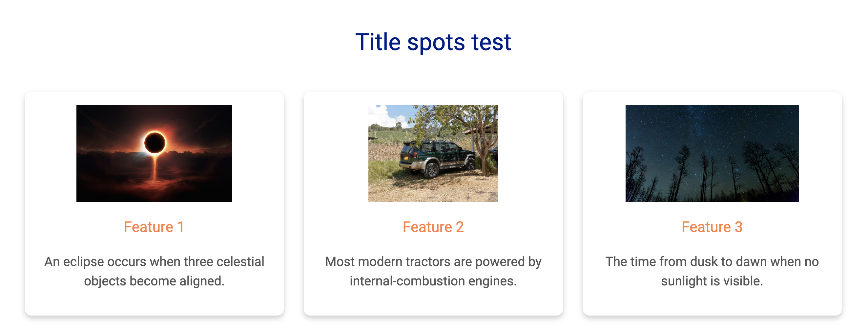This screenshot has width=868, height=329.
Task: Select the text "internal-combustion engines."
Action: tap(433, 281)
